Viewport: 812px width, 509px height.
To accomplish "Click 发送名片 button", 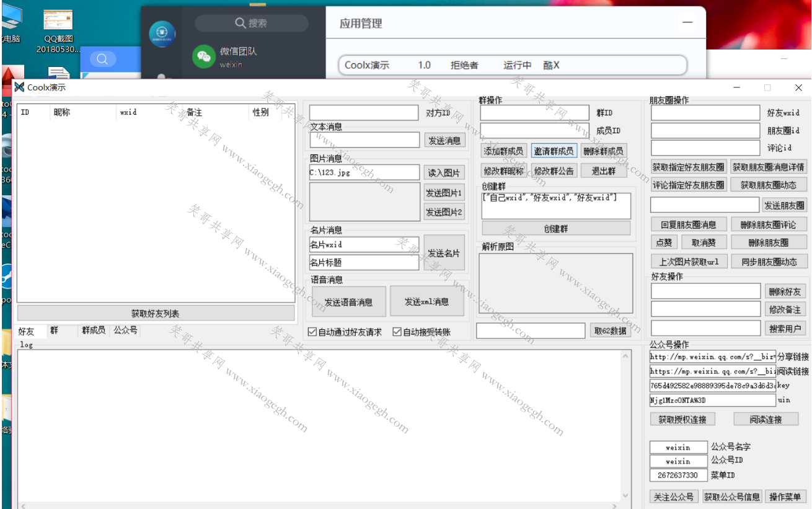I will [444, 253].
